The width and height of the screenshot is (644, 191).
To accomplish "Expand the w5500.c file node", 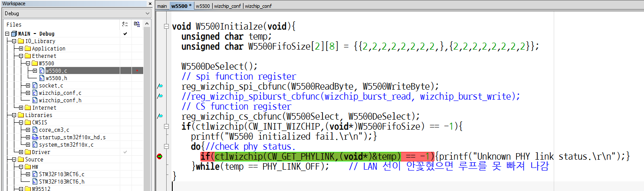I will click(x=35, y=70).
